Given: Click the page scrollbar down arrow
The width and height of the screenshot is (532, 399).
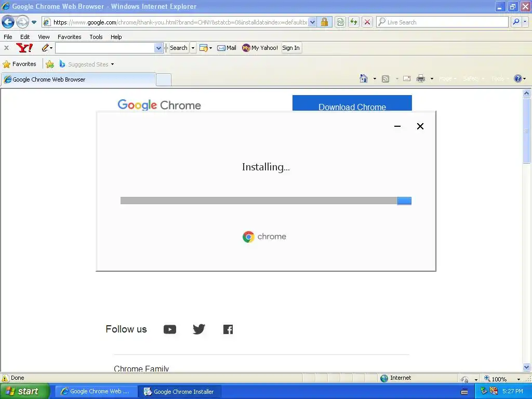Looking at the screenshot, I should pyautogui.click(x=527, y=367).
